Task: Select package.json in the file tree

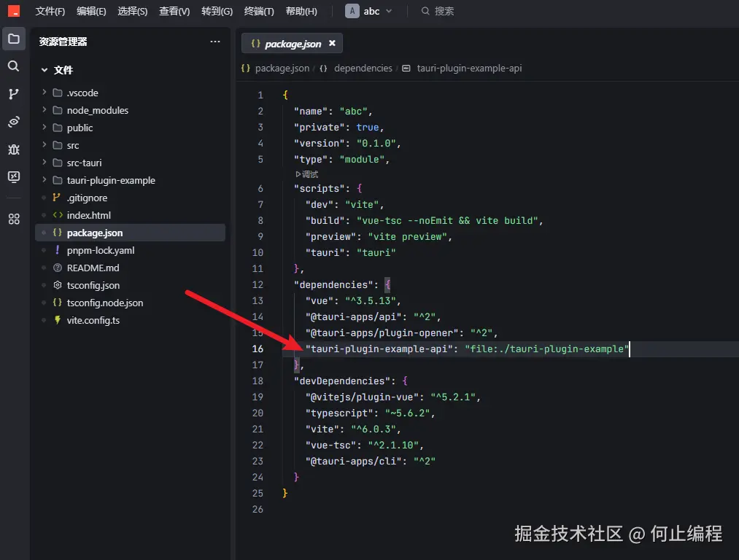Action: pyautogui.click(x=130, y=233)
